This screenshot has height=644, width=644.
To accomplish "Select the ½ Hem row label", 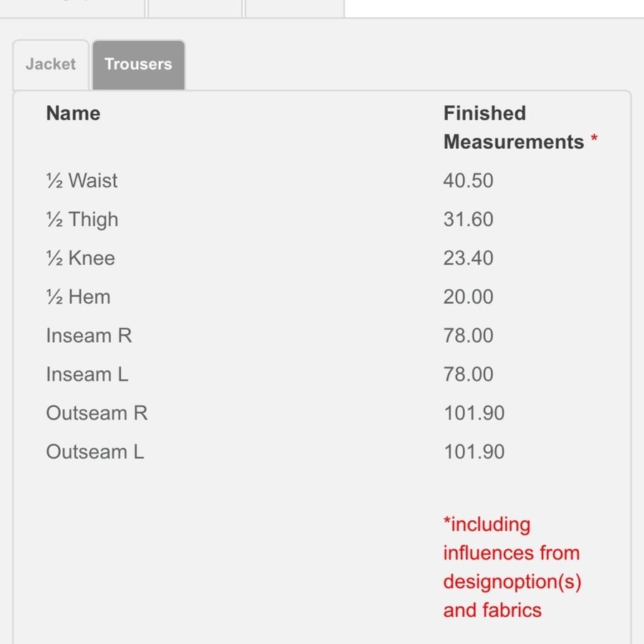I will pos(78,297).
